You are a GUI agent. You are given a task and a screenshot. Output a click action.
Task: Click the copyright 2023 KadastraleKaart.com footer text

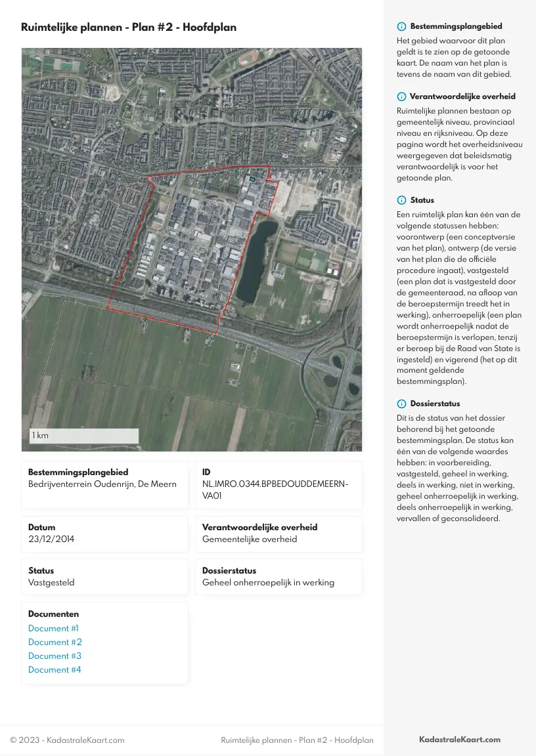[67, 740]
